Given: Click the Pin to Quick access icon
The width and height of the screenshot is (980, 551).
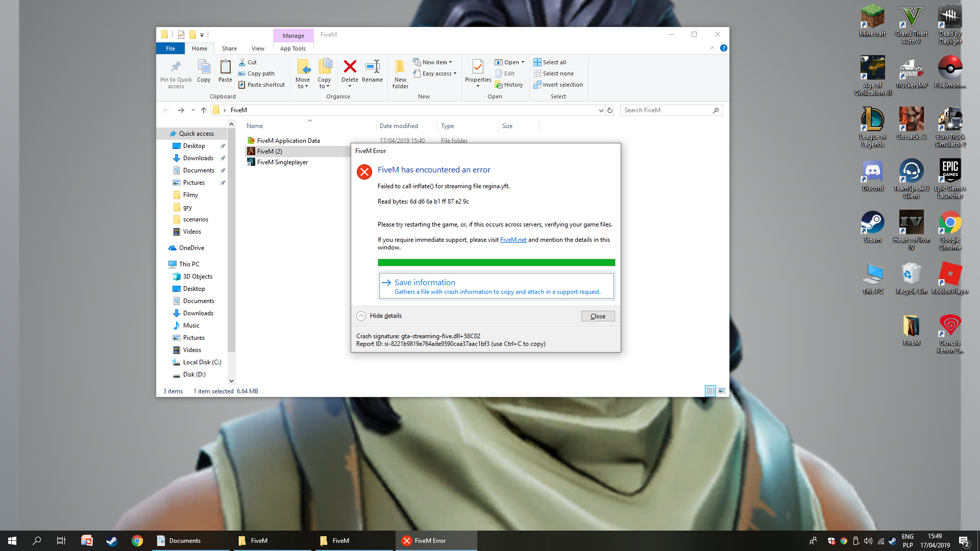Looking at the screenshot, I should click(176, 74).
